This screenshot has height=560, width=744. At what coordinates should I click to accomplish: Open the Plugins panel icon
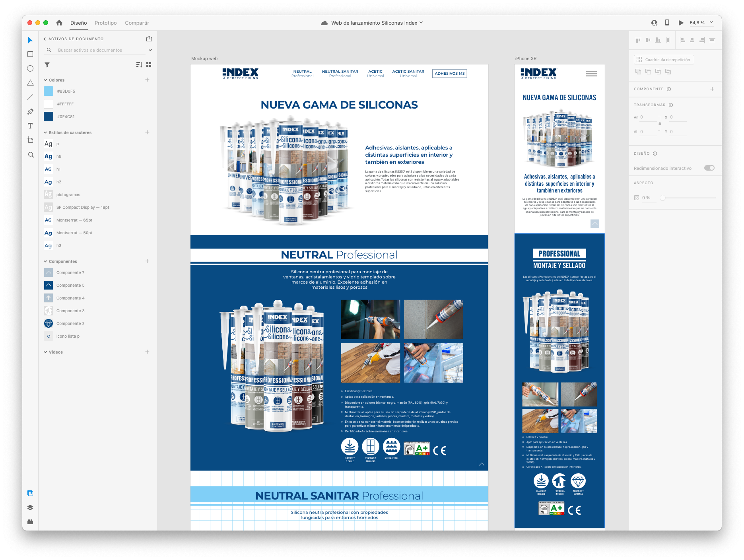pyautogui.click(x=30, y=522)
